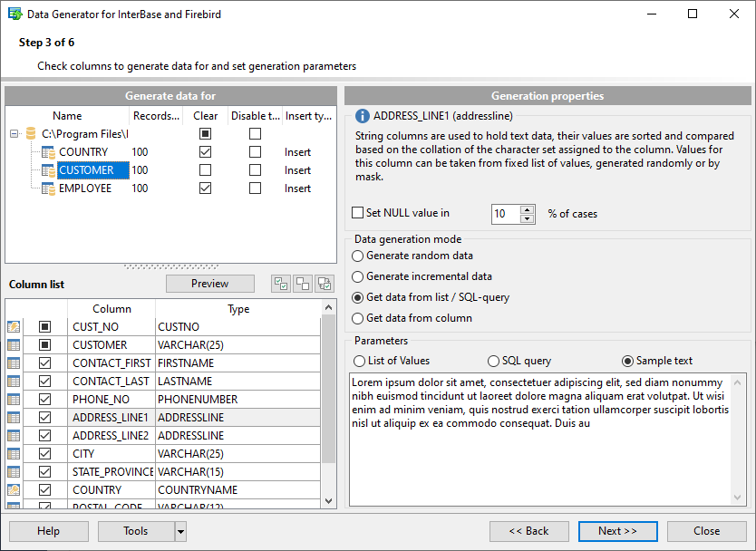The width and height of the screenshot is (756, 551).
Task: Select the ADDRESS_LINE2 column row
Action: coord(164,436)
